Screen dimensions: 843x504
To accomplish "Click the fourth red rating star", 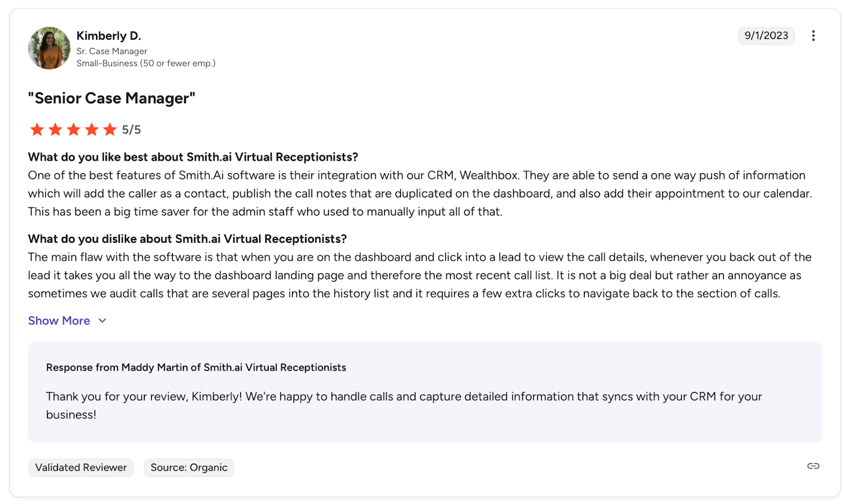I will pos(92,130).
